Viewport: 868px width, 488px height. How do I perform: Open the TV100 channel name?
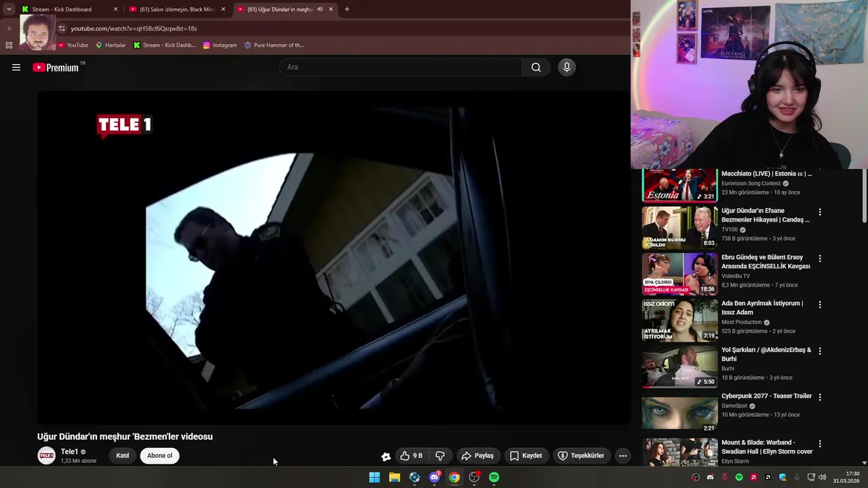(x=730, y=230)
